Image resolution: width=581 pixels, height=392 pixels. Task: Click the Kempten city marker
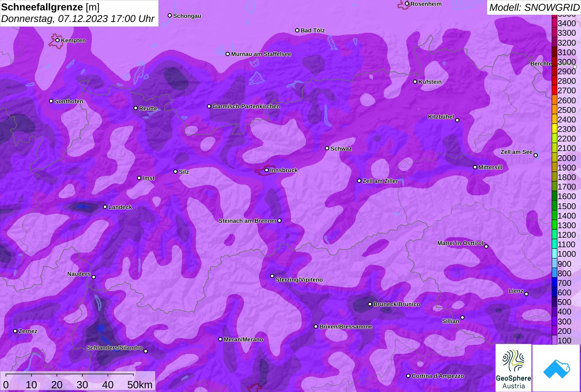click(58, 40)
